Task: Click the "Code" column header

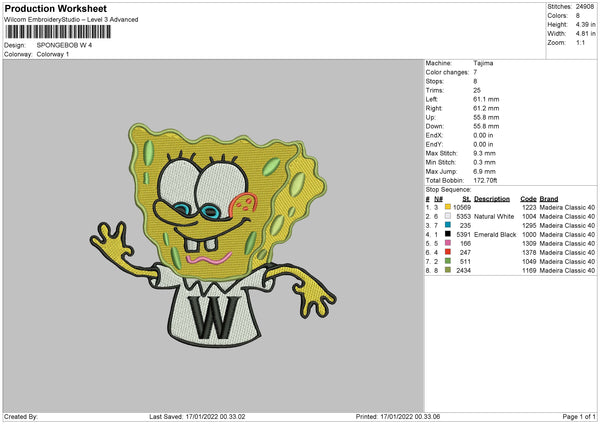Action: (528, 199)
